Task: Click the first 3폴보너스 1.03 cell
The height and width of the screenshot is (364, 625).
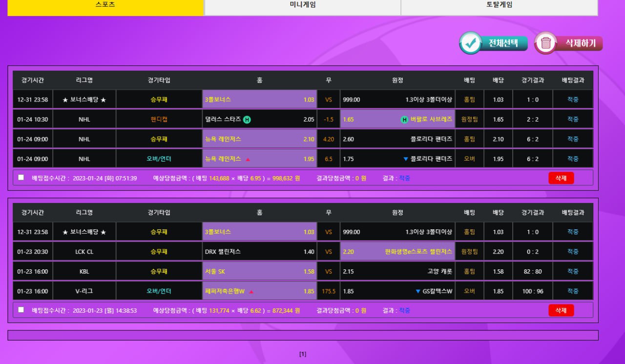Action: 259,100
